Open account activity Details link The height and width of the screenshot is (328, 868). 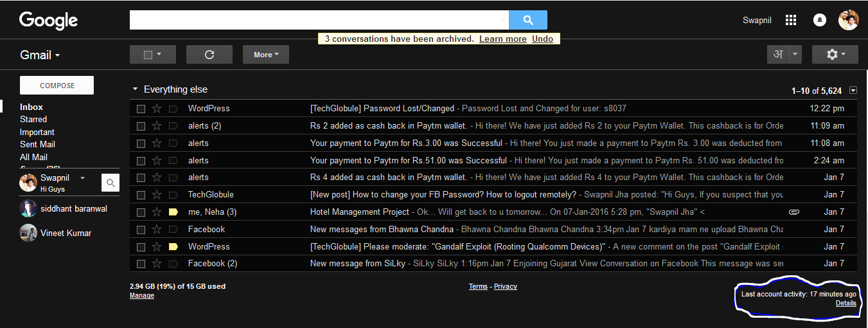click(x=846, y=304)
